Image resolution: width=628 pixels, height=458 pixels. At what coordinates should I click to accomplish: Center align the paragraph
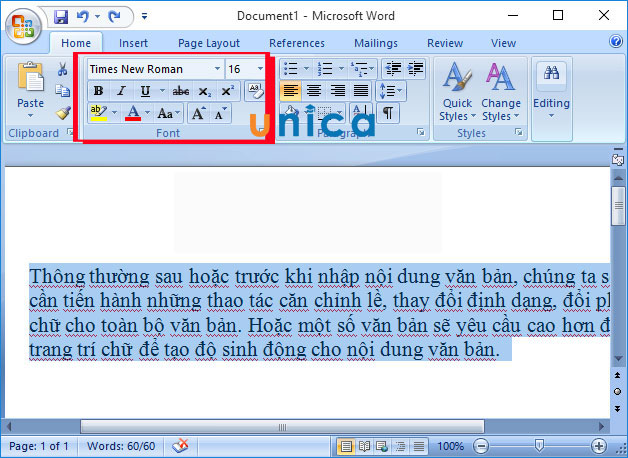click(x=314, y=91)
